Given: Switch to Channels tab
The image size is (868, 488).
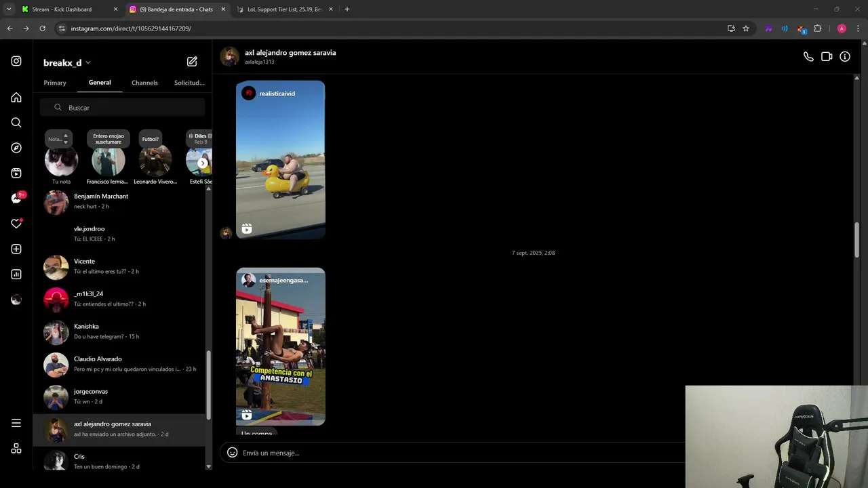Looking at the screenshot, I should tap(144, 83).
